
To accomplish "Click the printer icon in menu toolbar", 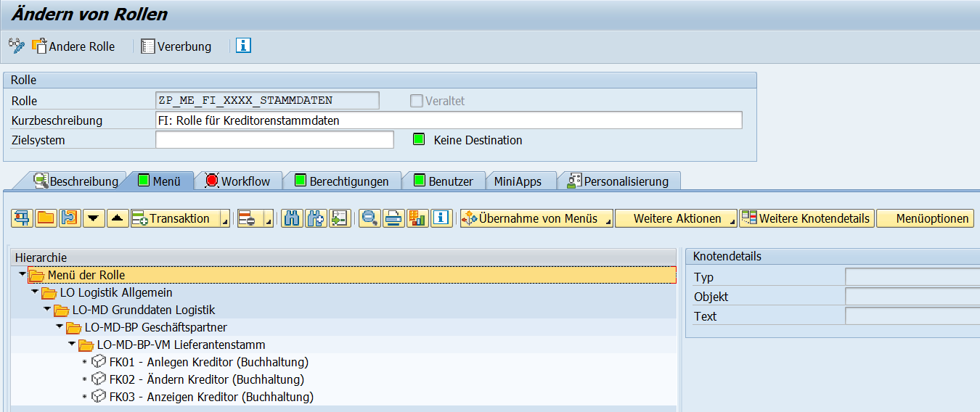I will tap(393, 218).
